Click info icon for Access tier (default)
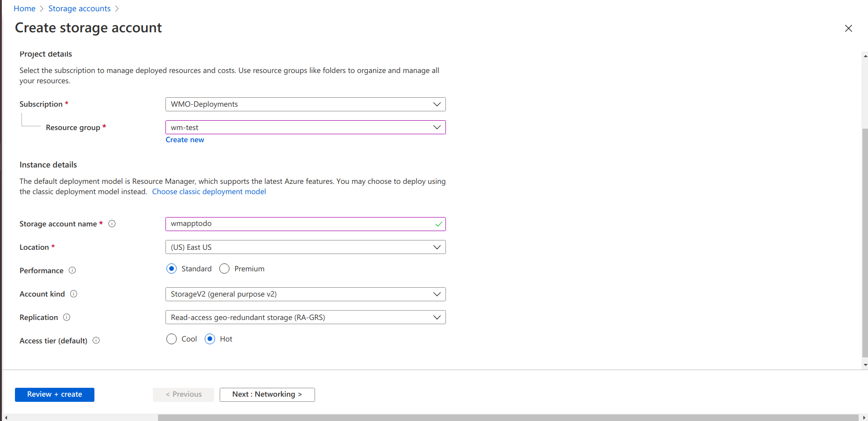This screenshot has width=868, height=421. click(x=96, y=341)
